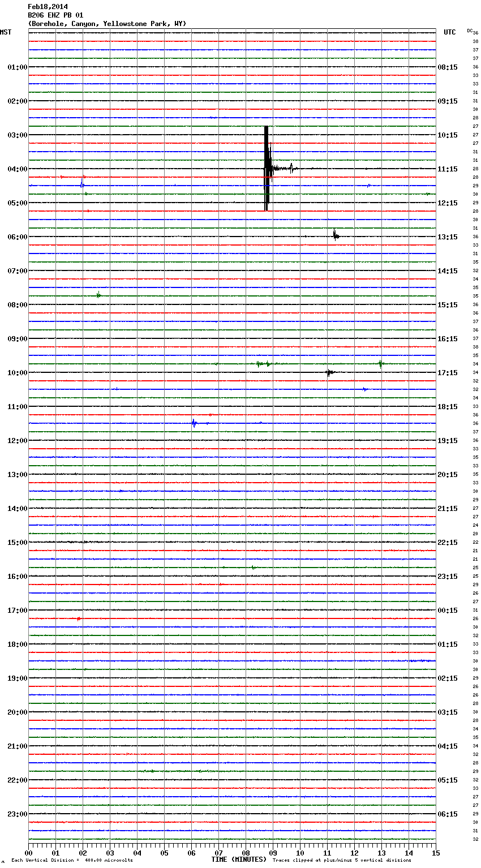481x868 pixels.
Task: Click the green event near minute 13 at 09:45
Action: pyautogui.click(x=381, y=364)
